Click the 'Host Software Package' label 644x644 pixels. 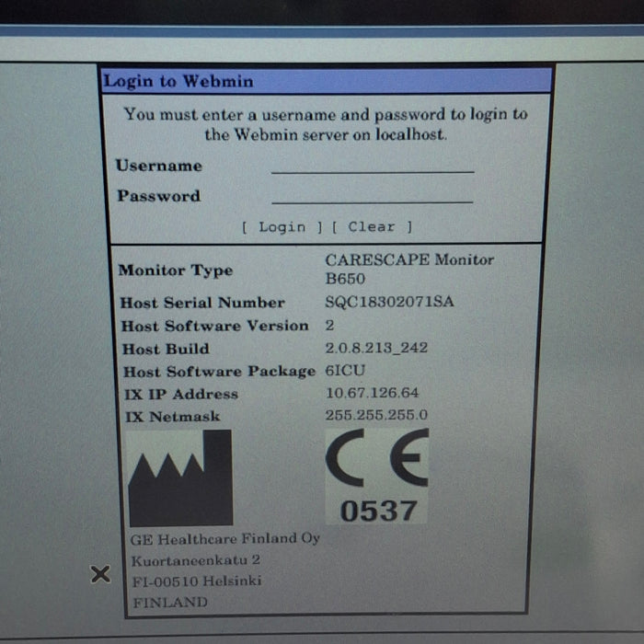tap(219, 372)
